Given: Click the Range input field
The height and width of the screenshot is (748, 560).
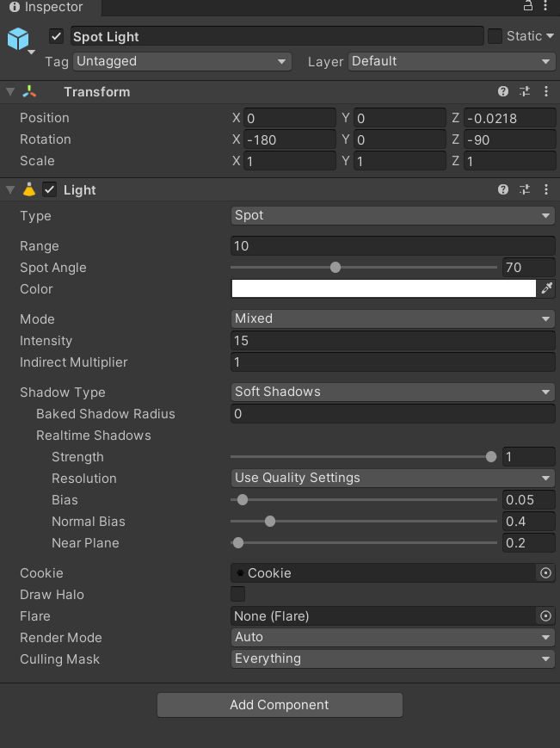Looking at the screenshot, I should point(392,246).
